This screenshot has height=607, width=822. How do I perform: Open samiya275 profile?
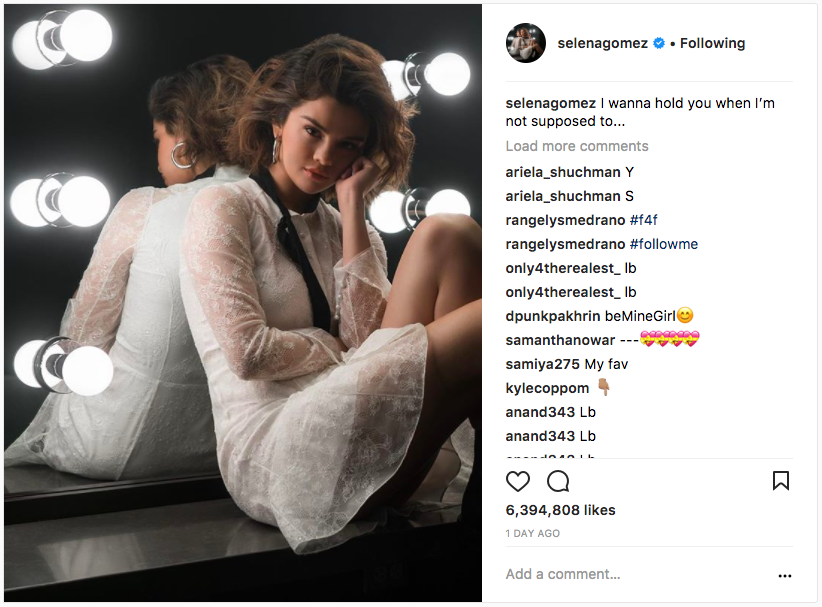(543, 364)
